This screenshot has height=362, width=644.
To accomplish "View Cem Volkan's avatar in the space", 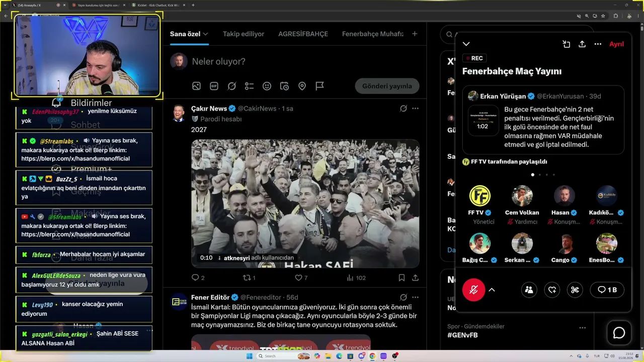I will (x=522, y=196).
